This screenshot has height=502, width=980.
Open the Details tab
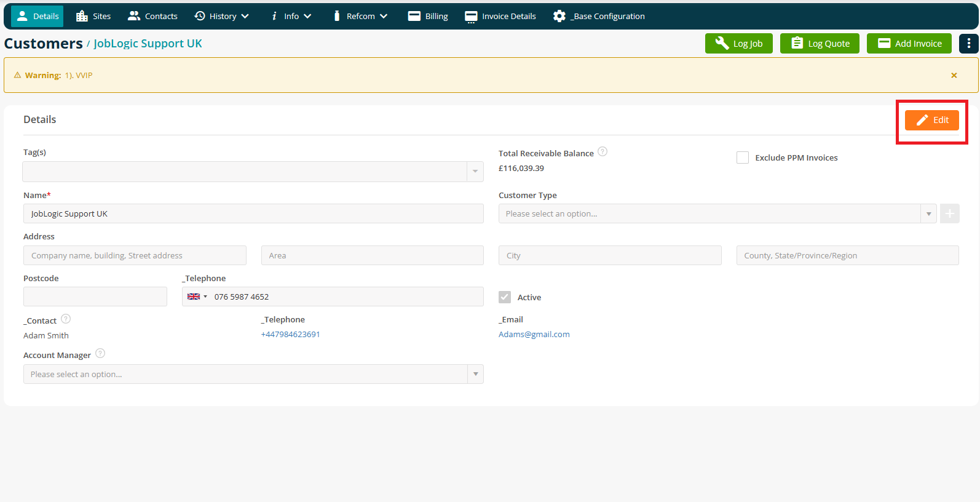click(x=38, y=16)
